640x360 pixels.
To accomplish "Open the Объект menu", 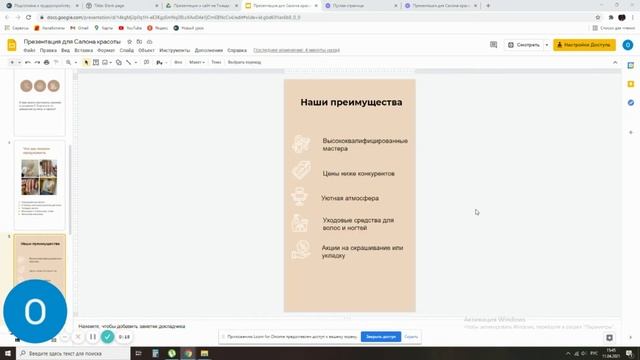I will [x=146, y=50].
